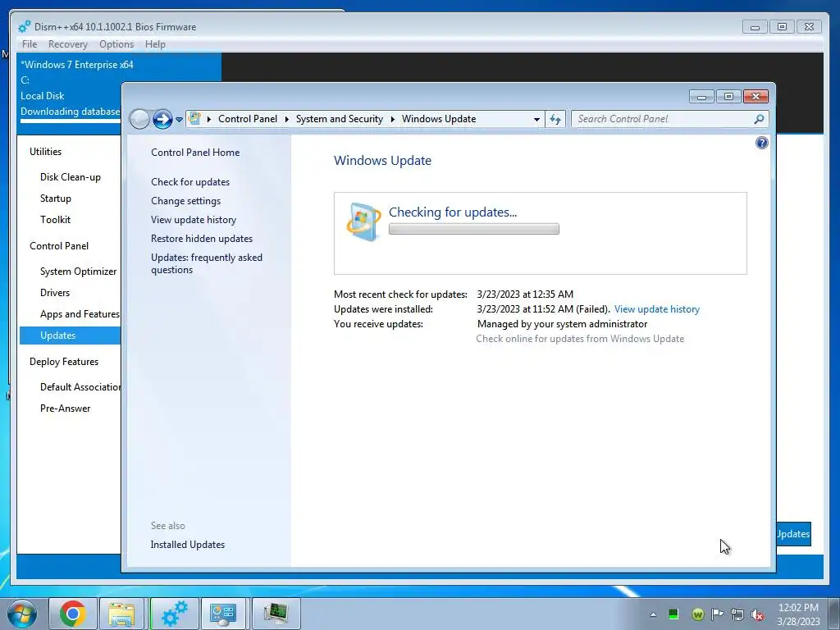Image resolution: width=840 pixels, height=630 pixels.
Task: Select Default Association in Dism++ sidebar
Action: [x=80, y=387]
